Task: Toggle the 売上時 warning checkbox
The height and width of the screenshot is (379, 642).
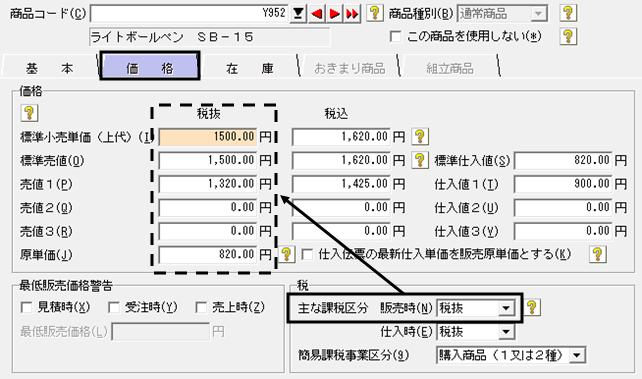Action: [201, 307]
